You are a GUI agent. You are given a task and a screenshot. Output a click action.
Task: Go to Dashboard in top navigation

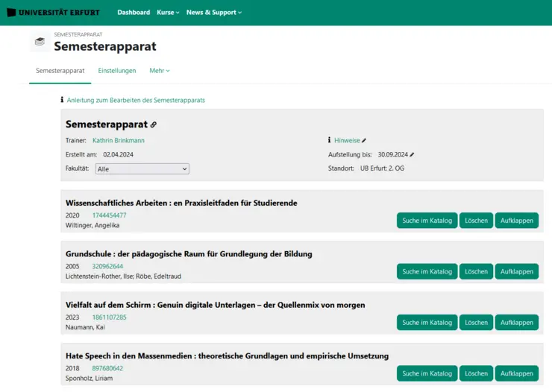pyautogui.click(x=134, y=13)
